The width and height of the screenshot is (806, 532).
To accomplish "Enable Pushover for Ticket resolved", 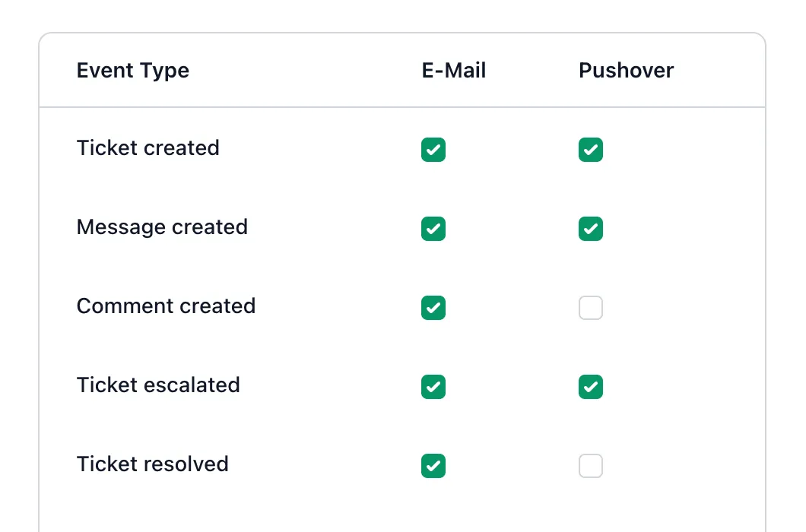I will click(591, 466).
